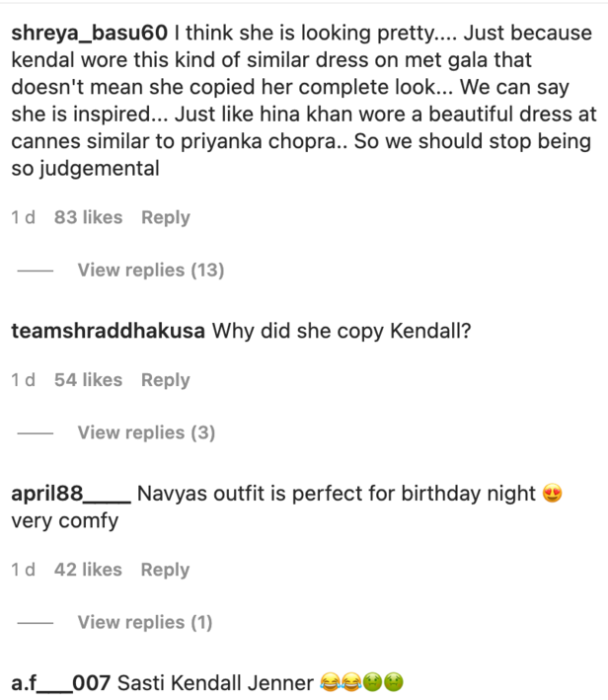Click the laughing emoji in Sasti Kendall comment

tap(329, 682)
